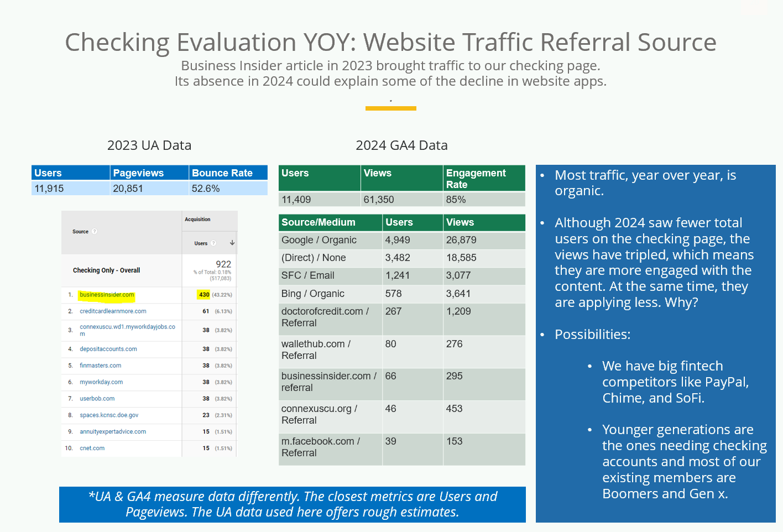
Task: Select the Google / Organic table row
Action: click(x=401, y=240)
